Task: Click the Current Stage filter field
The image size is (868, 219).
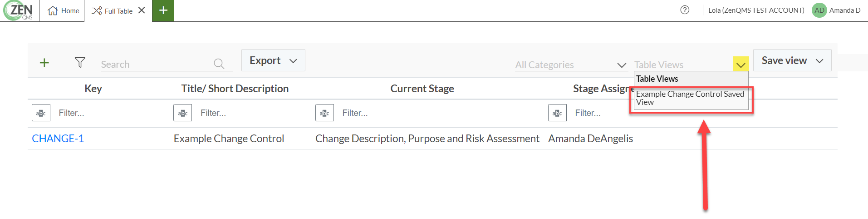Action: click(x=438, y=113)
